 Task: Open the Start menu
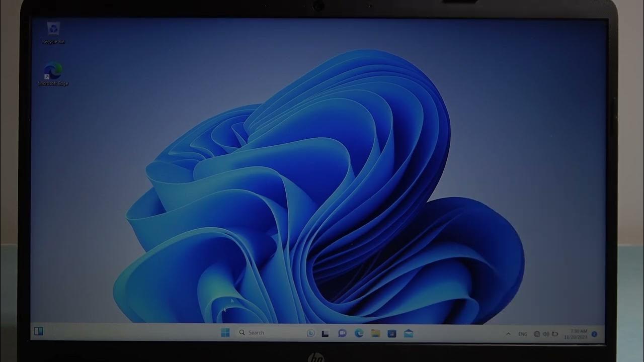click(224, 332)
